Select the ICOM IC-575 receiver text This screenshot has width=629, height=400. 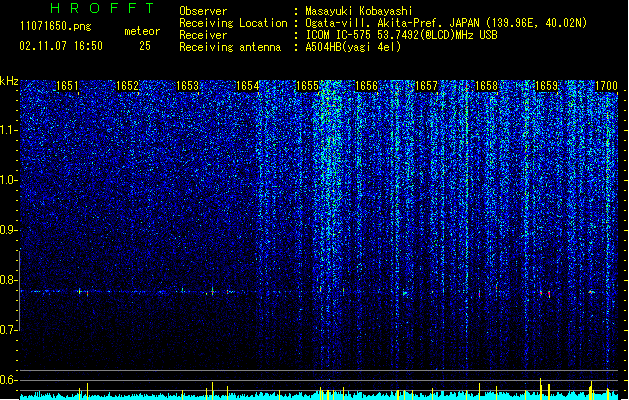[402, 35]
